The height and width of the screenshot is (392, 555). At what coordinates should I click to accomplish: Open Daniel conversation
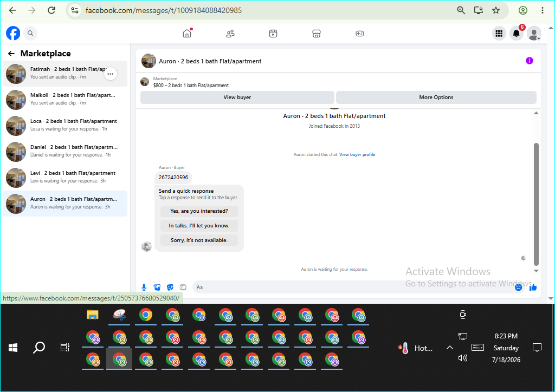(x=65, y=151)
